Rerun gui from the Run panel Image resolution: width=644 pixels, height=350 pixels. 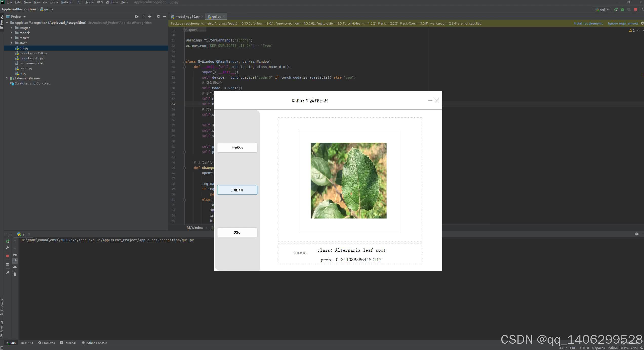click(x=8, y=241)
